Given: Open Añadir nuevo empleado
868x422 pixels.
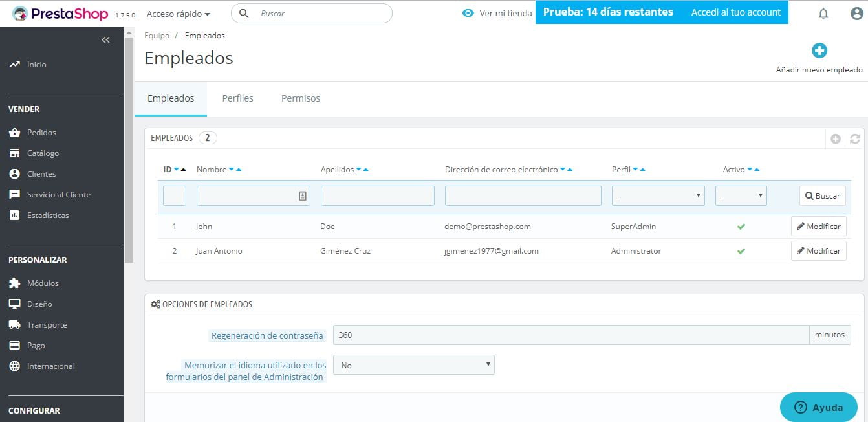Looking at the screenshot, I should tap(819, 50).
